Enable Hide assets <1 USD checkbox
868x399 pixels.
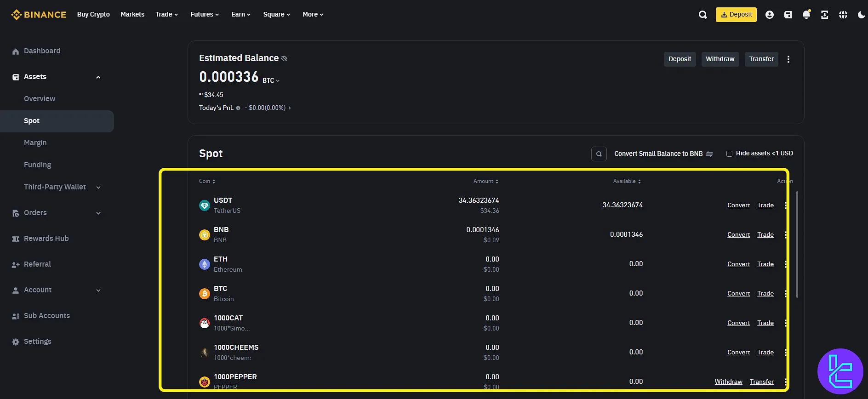coord(729,154)
